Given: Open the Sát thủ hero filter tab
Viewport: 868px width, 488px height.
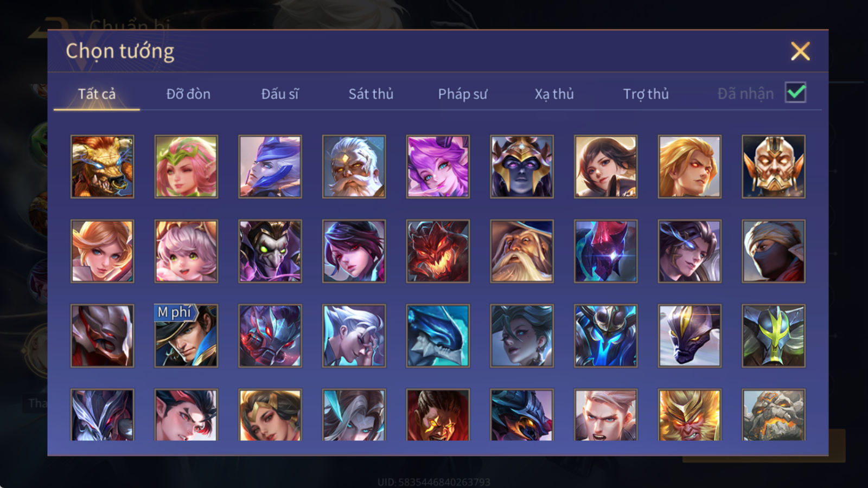Looking at the screenshot, I should 371,94.
